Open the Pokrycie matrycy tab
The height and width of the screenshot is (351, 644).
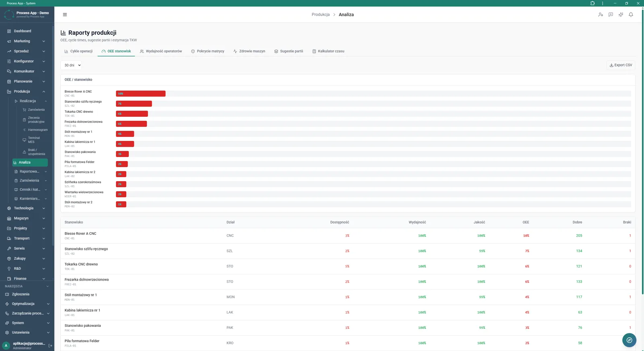point(208,51)
